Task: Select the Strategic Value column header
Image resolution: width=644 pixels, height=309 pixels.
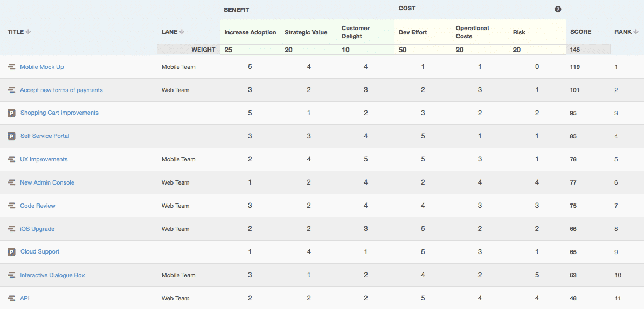Action: 306,32
